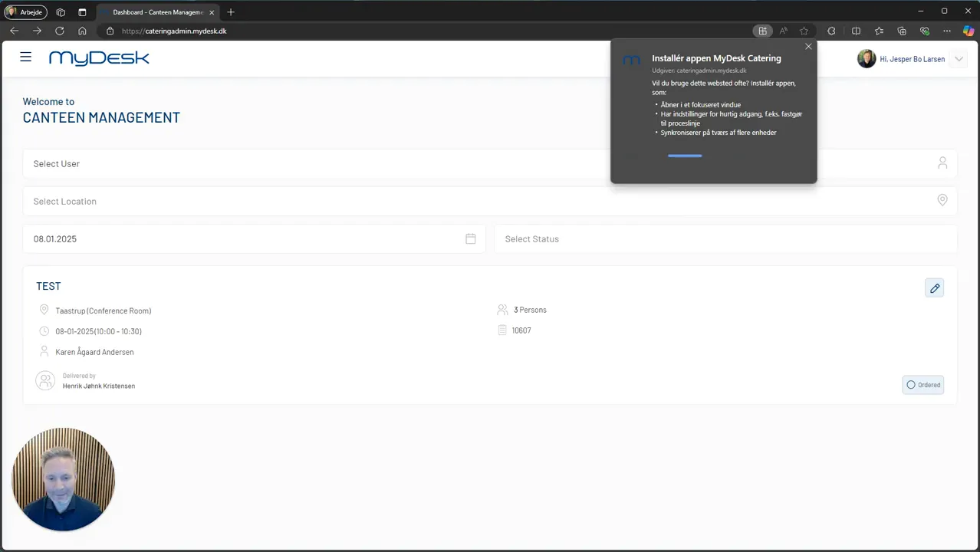This screenshot has height=552, width=980.
Task: Reload the page with refresh icon
Action: (x=59, y=31)
